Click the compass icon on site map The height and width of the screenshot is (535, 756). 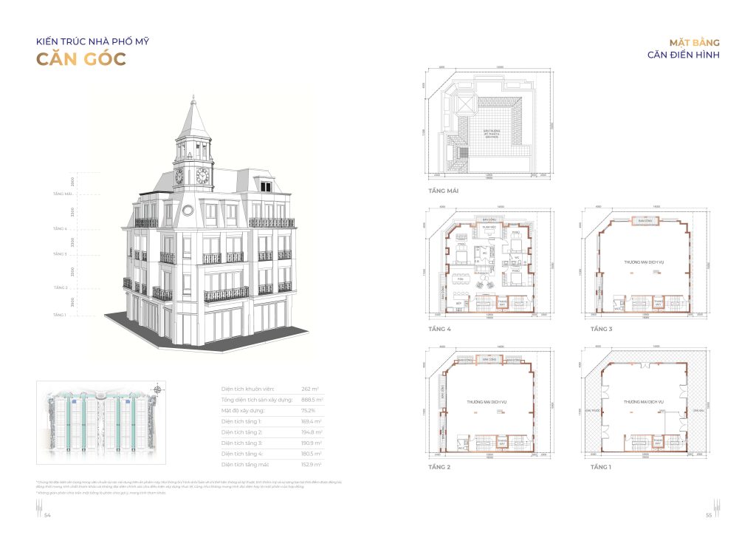click(157, 389)
